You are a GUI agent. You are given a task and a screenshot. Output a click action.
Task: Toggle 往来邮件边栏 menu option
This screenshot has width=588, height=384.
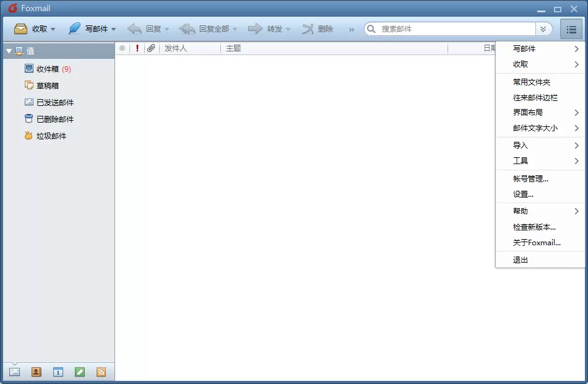click(540, 98)
